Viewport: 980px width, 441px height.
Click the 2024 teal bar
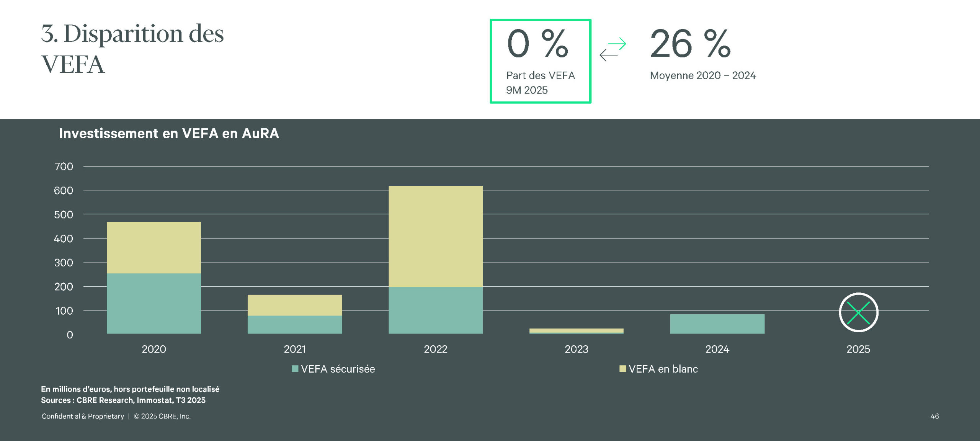point(717,324)
